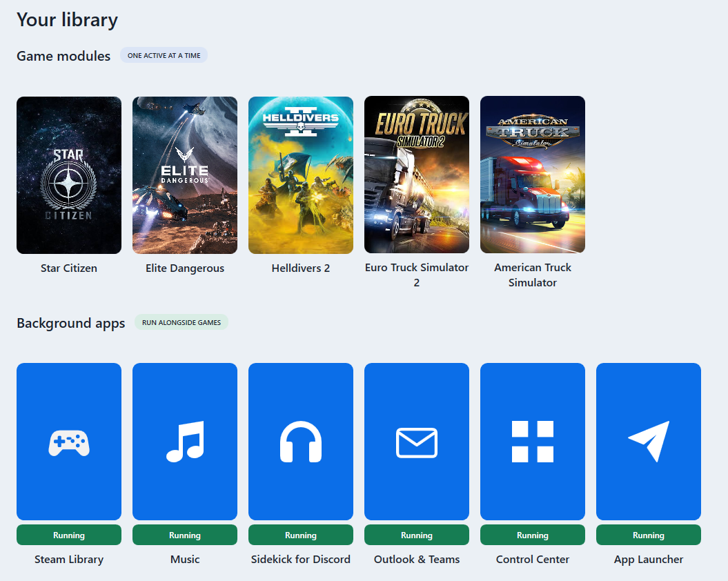
Task: Click Running status under Steam Library
Action: coord(69,535)
